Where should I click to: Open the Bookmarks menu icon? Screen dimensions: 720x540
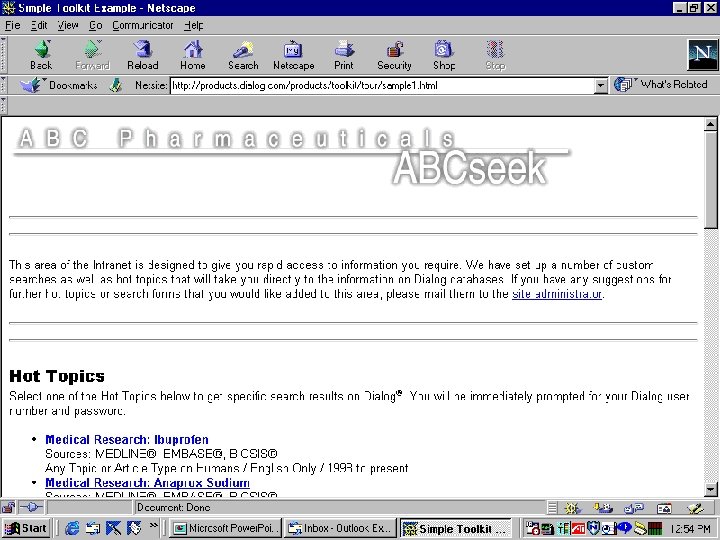click(x=31, y=85)
